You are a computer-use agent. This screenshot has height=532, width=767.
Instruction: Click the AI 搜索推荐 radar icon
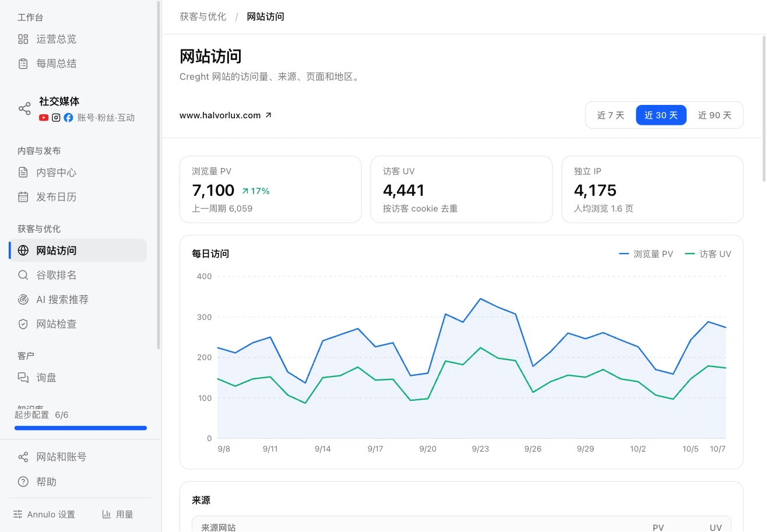(23, 300)
